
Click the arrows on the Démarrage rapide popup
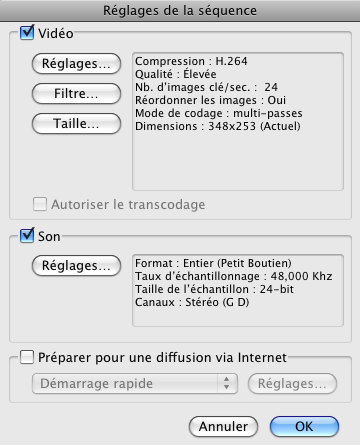[x=227, y=383]
